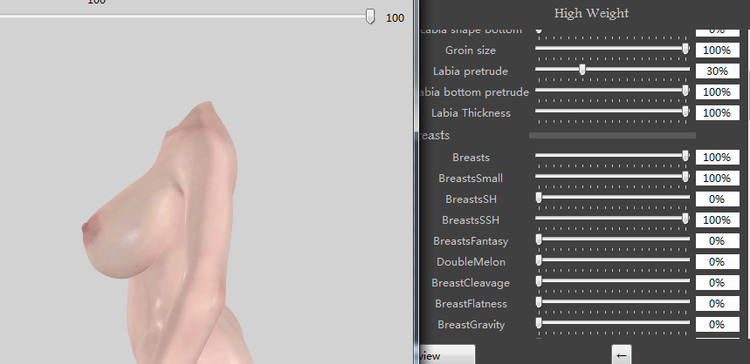
Task: Edit the Breasts percentage field
Action: 717,157
